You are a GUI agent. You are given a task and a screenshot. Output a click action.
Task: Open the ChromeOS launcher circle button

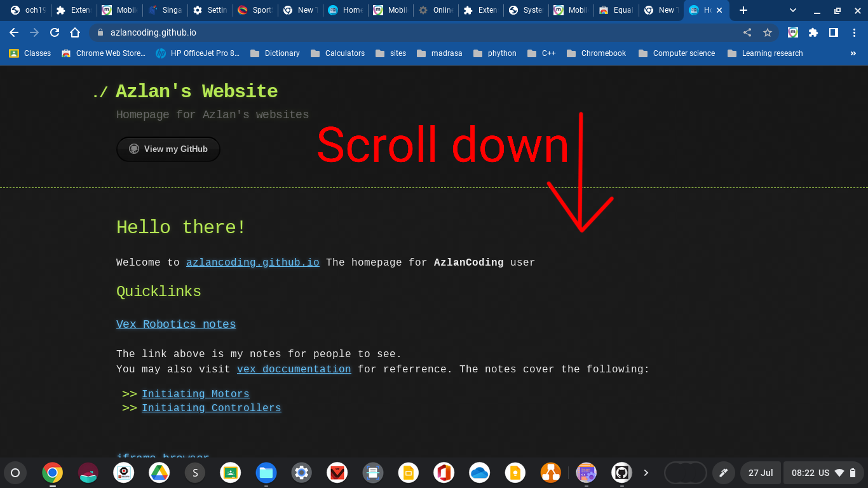click(x=15, y=473)
